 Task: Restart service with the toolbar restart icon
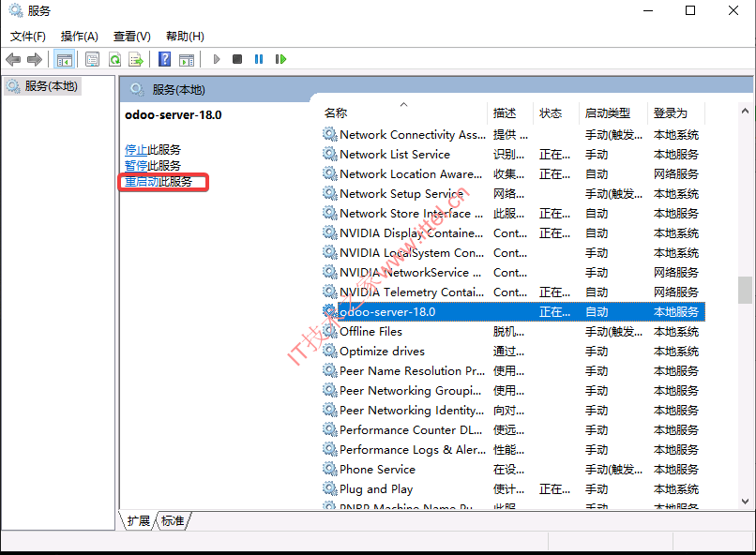click(280, 59)
